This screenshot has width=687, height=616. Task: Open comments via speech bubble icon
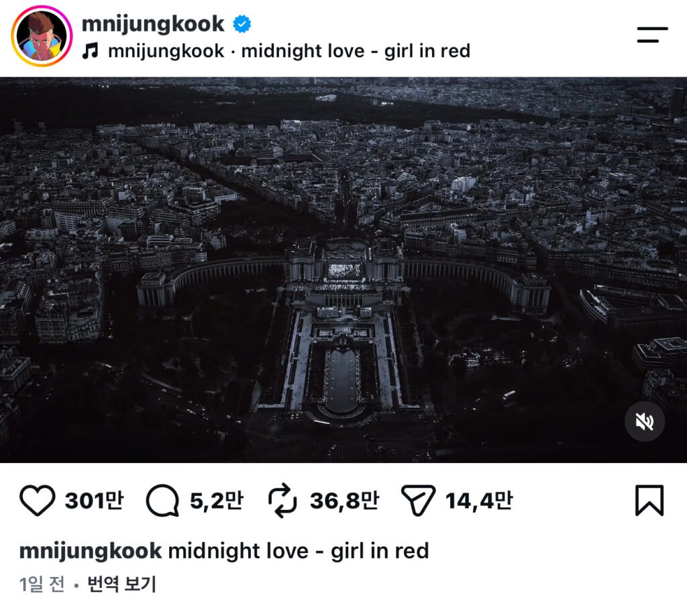162,501
